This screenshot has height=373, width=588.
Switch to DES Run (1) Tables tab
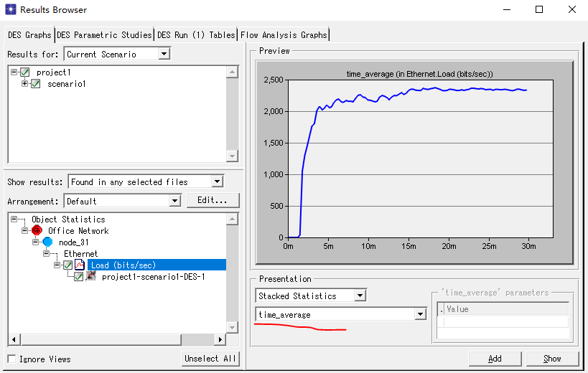click(196, 35)
